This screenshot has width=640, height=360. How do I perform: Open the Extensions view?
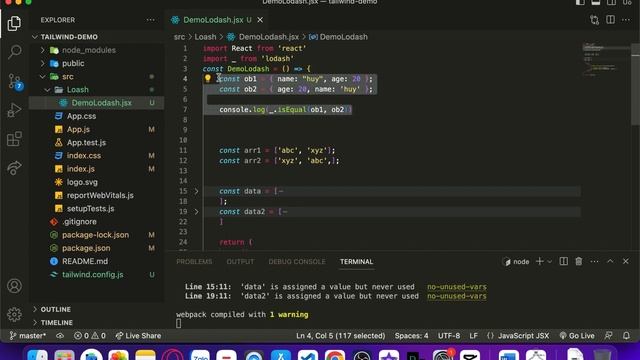coord(14,139)
